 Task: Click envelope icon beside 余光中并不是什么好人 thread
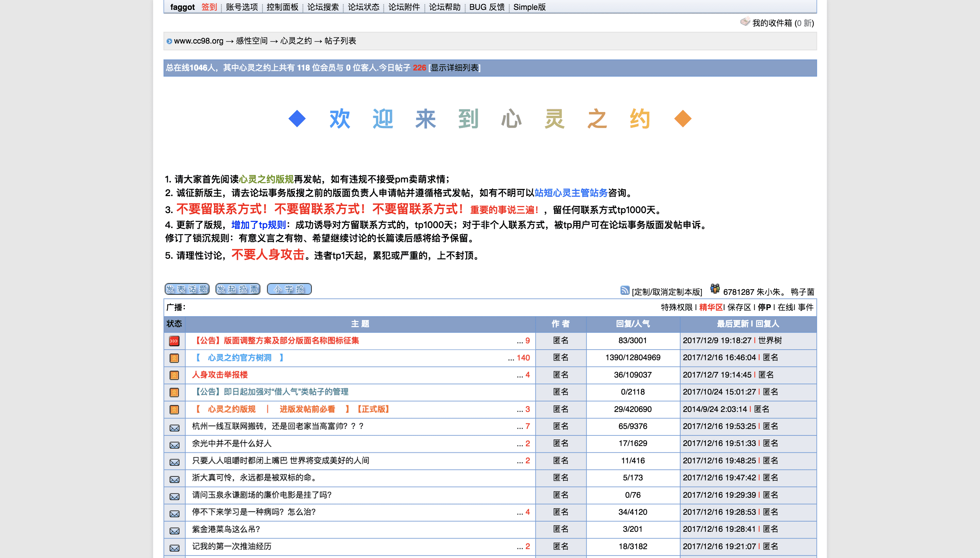[174, 445]
